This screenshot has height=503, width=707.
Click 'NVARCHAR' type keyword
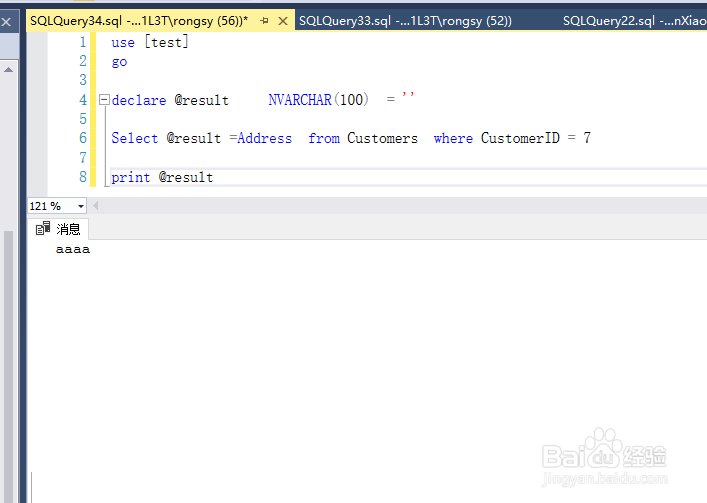300,100
